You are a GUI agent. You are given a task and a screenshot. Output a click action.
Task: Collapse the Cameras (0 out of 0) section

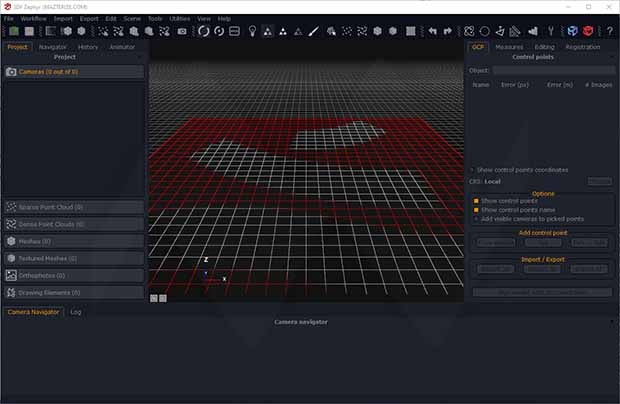pos(74,72)
